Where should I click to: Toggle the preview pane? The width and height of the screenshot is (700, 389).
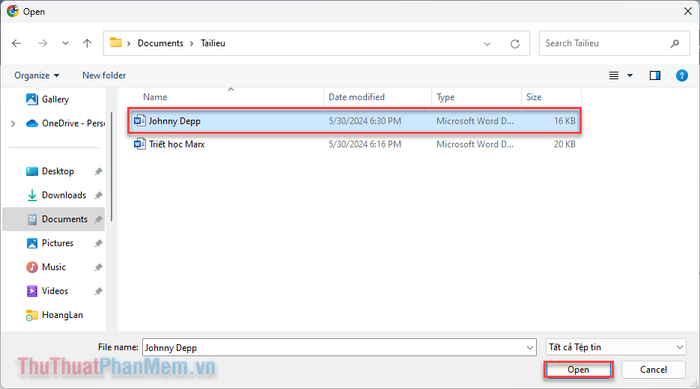(654, 75)
